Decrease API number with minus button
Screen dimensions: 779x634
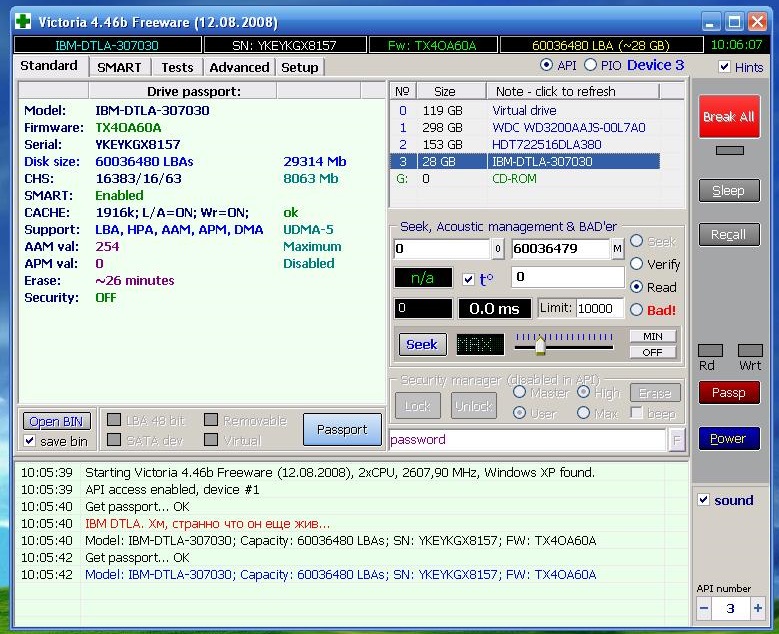pos(704,608)
